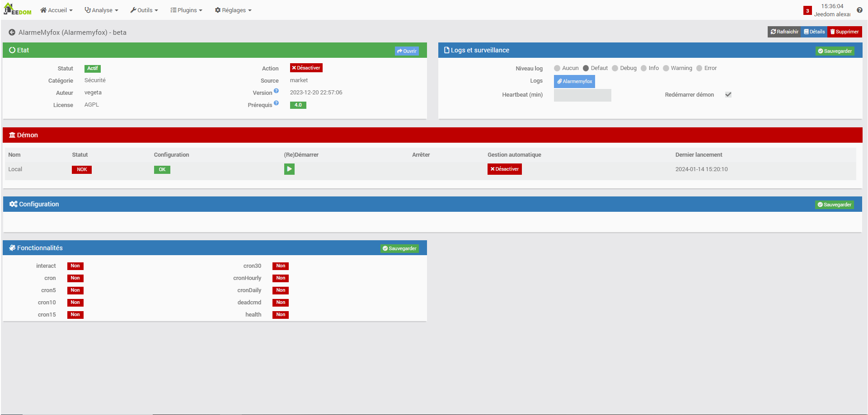Image resolution: width=868 pixels, height=415 pixels.
Task: Open the red notification badge showing 3
Action: click(x=807, y=11)
